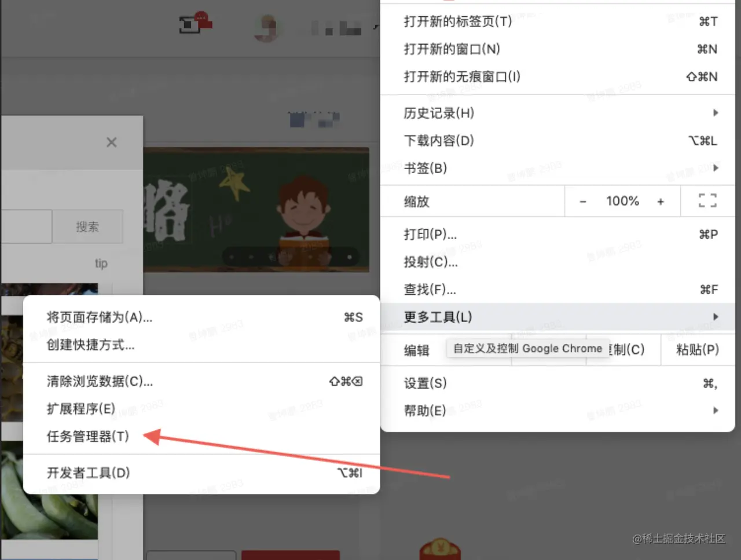The width and height of the screenshot is (741, 560).
Task: Choose 创建快捷方式... create shortcut
Action: pyautogui.click(x=201, y=345)
